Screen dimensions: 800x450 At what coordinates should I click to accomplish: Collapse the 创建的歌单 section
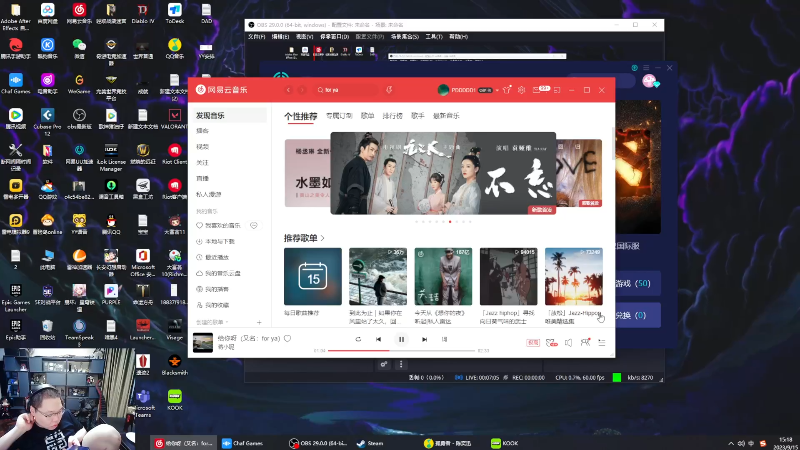pyautogui.click(x=212, y=322)
